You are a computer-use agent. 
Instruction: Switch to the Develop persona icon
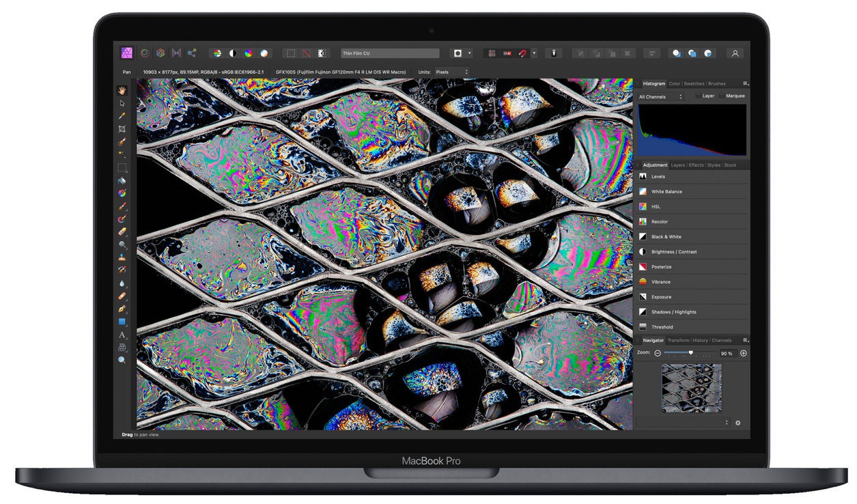[x=160, y=53]
